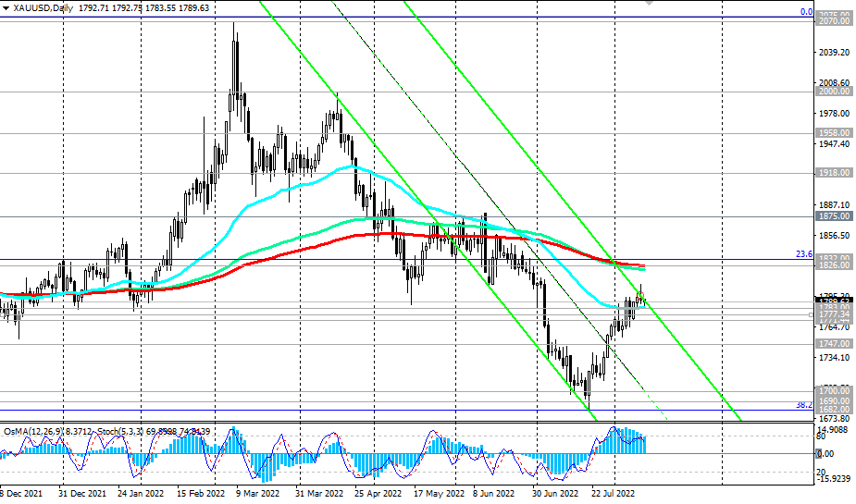Select the 1958.00 level tag
The width and height of the screenshot is (856, 504).
[834, 133]
